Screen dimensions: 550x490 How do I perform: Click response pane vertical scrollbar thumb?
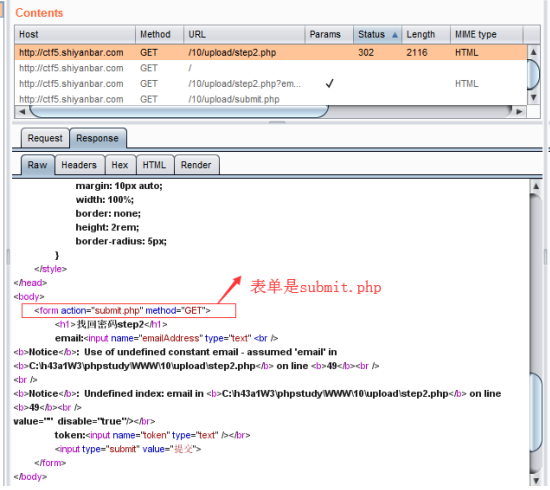point(536,412)
